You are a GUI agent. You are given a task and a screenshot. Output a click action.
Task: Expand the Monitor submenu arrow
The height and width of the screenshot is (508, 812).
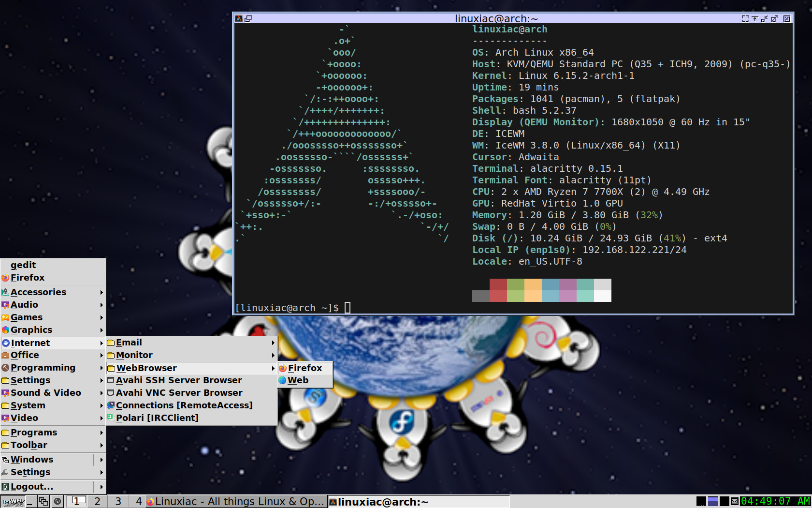[273, 355]
